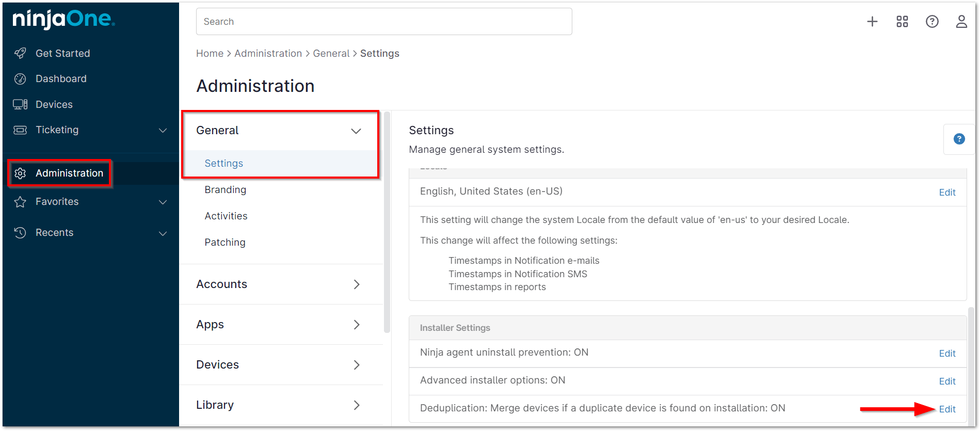Select the Branding menu item
980x431 pixels.
tap(225, 189)
